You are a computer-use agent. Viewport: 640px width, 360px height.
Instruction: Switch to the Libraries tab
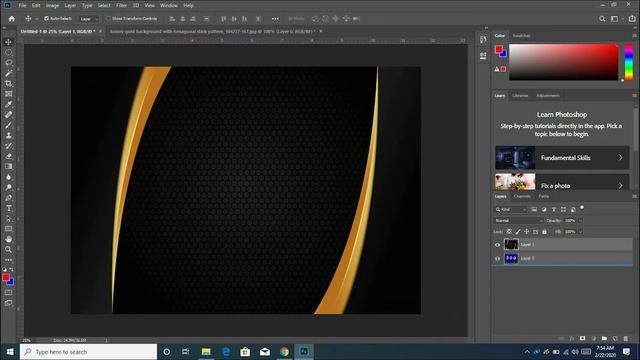(x=520, y=96)
